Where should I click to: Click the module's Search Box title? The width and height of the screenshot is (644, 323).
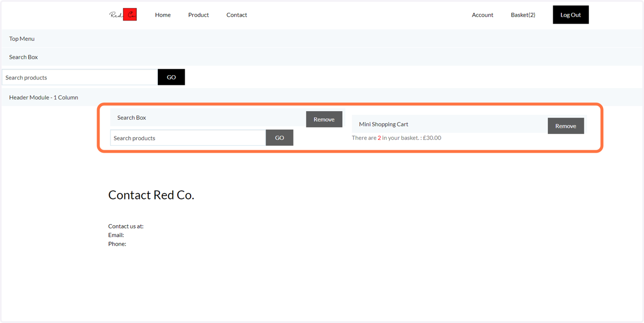(131, 118)
